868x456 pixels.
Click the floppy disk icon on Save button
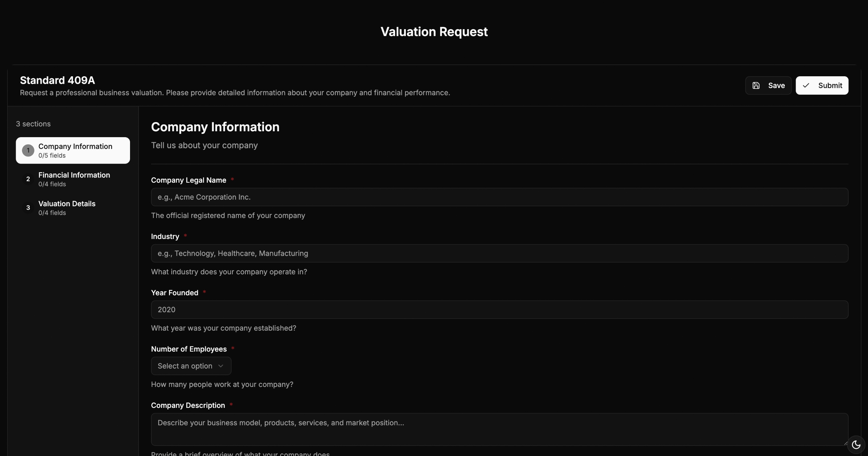(756, 85)
